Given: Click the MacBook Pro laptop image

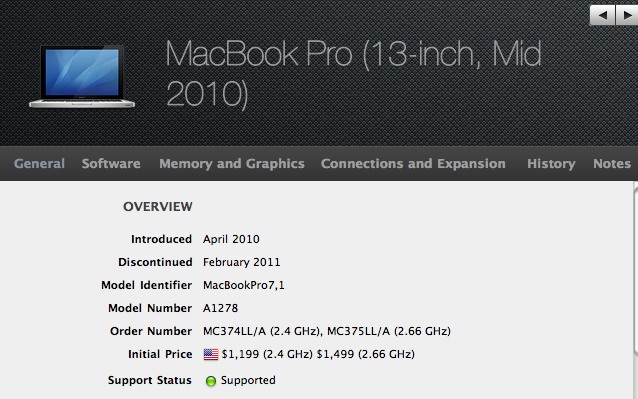Looking at the screenshot, I should pyautogui.click(x=82, y=76).
